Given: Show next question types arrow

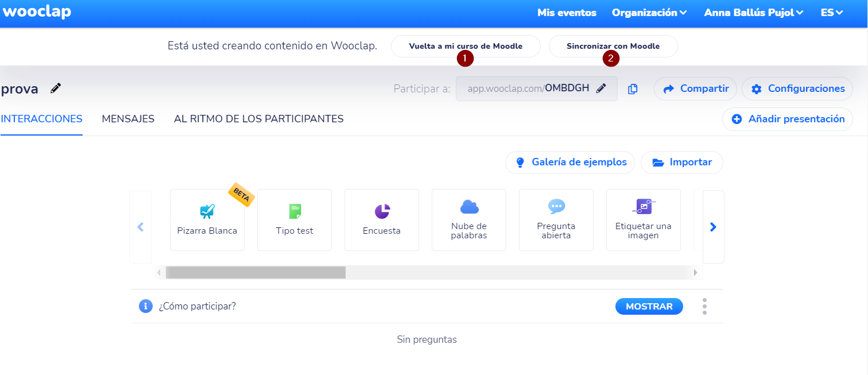Looking at the screenshot, I should (x=714, y=227).
